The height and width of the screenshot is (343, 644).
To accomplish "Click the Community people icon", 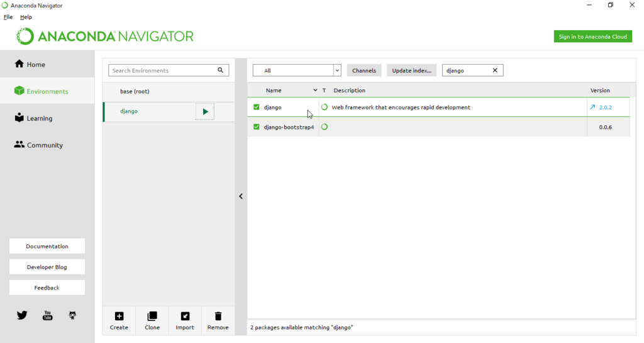I will [19, 144].
